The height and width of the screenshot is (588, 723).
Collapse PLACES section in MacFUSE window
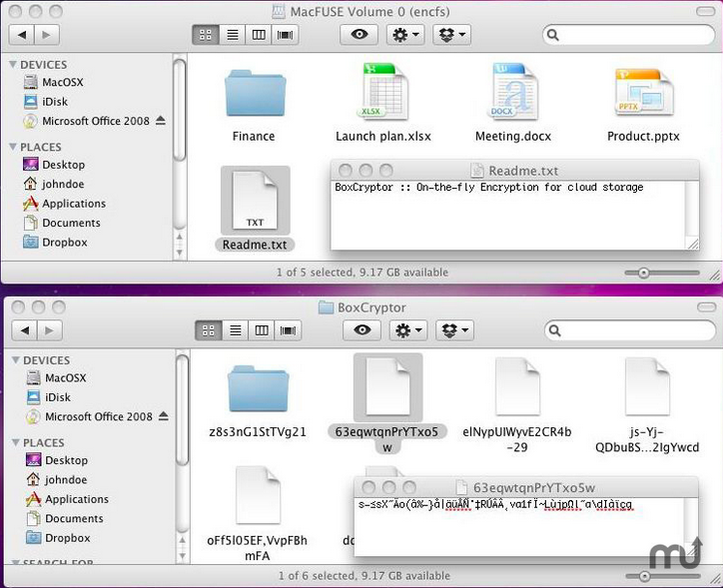[x=13, y=147]
